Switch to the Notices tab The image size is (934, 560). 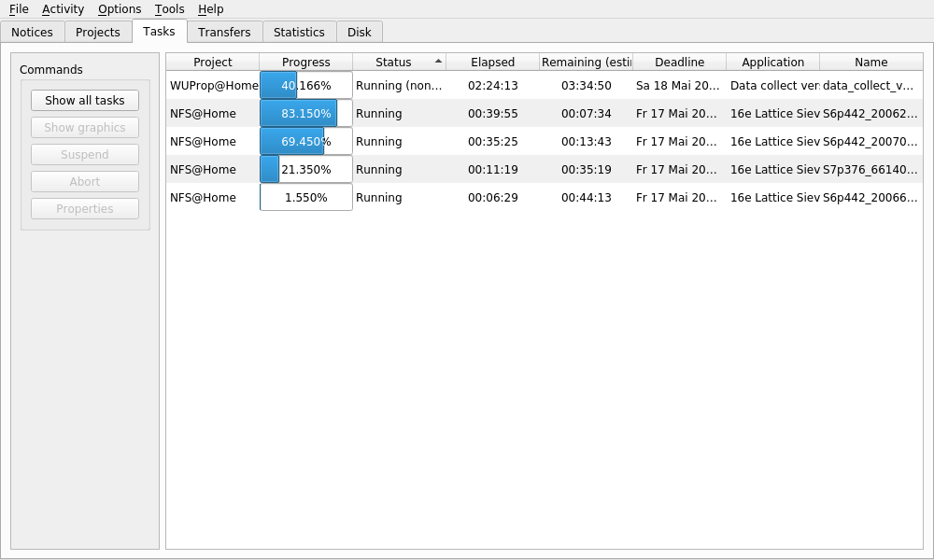click(x=32, y=32)
